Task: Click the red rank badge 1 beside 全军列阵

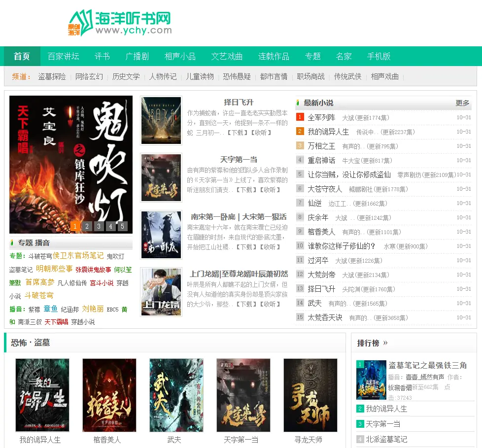Action: [x=300, y=117]
